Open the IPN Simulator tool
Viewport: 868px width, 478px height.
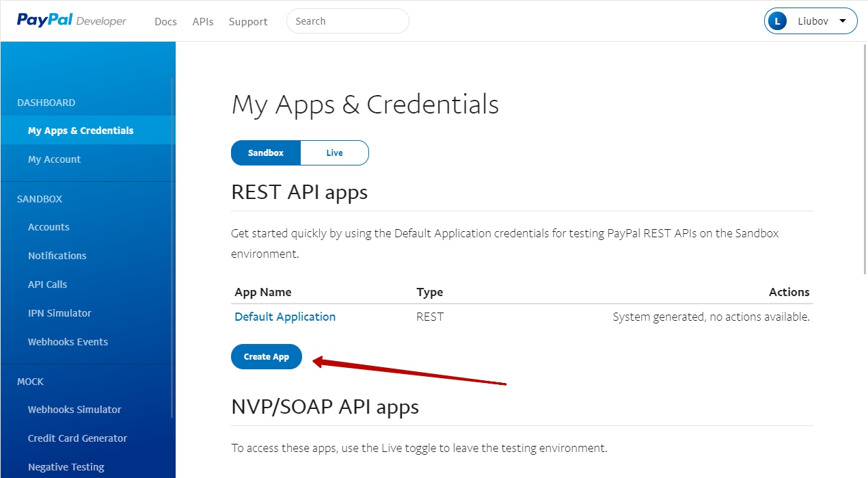(59, 313)
